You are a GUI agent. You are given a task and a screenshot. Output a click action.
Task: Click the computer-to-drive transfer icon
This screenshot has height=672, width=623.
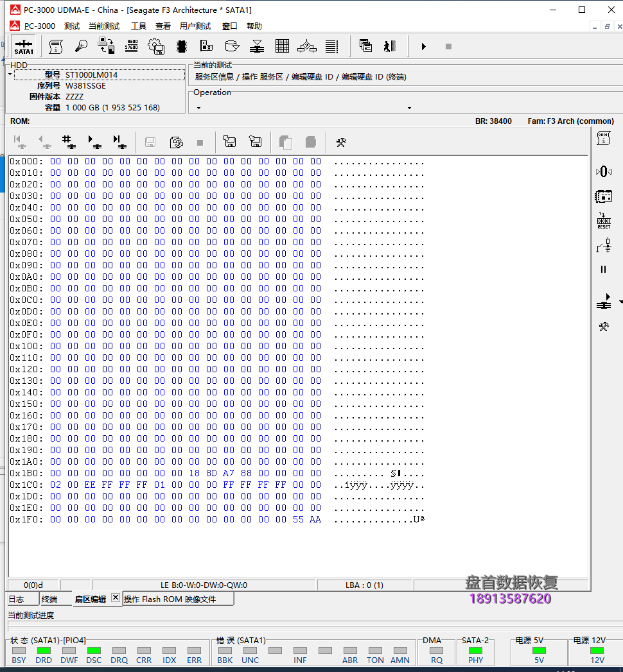[106, 46]
